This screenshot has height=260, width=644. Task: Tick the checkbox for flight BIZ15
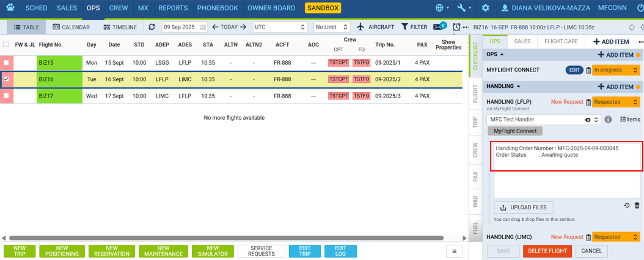click(x=6, y=63)
